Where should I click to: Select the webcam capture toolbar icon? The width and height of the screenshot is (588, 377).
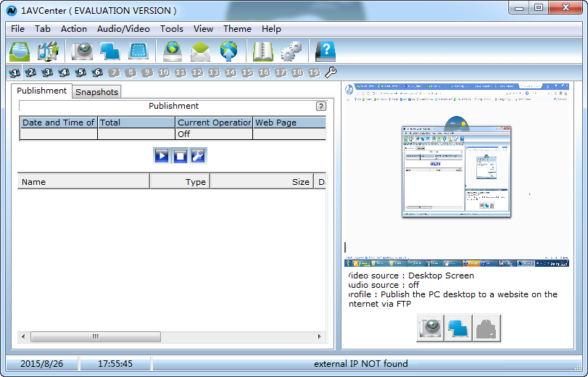coord(82,51)
